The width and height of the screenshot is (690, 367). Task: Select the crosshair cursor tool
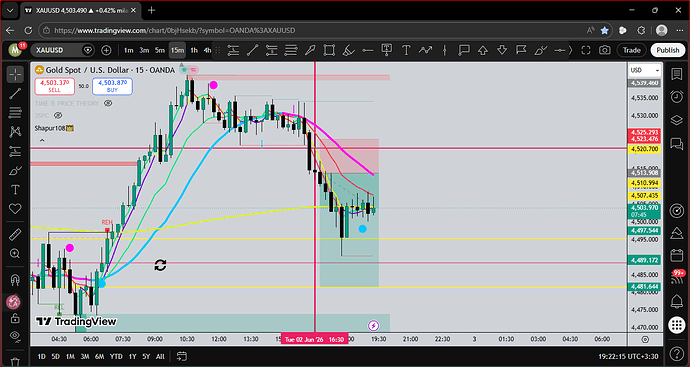click(x=15, y=74)
